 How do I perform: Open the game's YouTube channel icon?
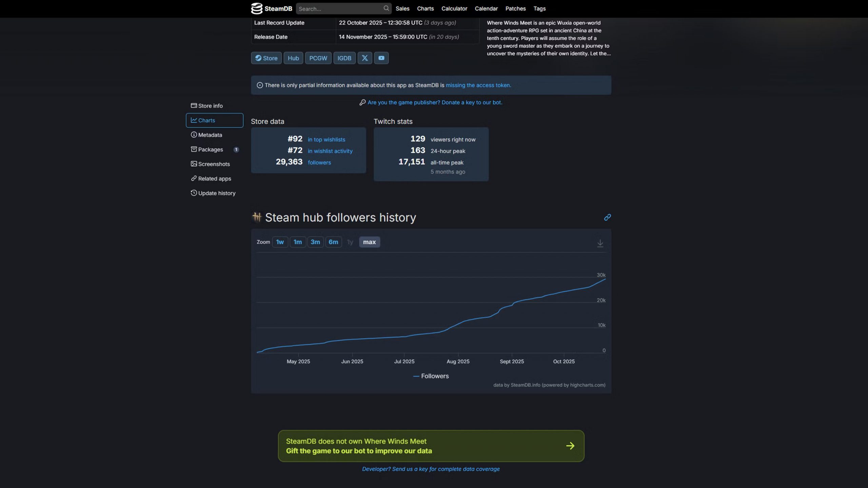click(x=381, y=58)
